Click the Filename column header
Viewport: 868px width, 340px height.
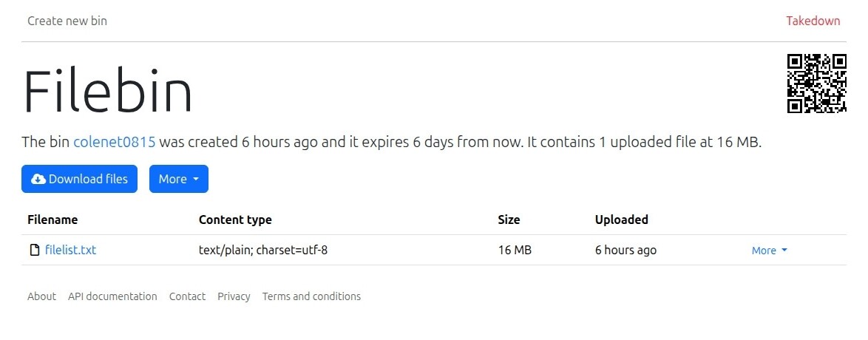coord(52,220)
